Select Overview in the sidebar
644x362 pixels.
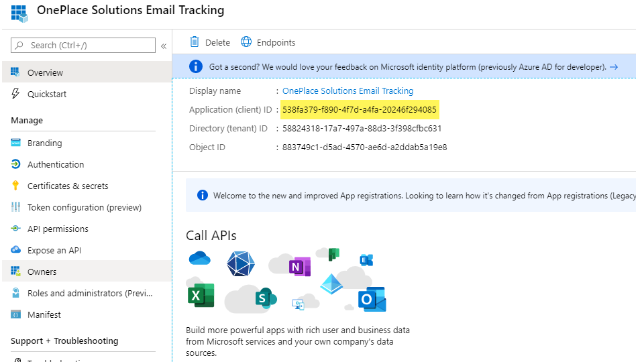tap(45, 72)
